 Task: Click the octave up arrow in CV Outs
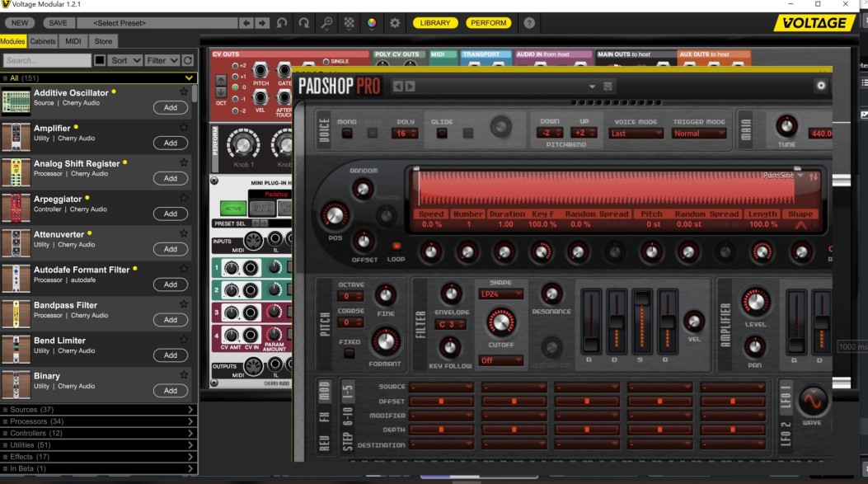(221, 81)
